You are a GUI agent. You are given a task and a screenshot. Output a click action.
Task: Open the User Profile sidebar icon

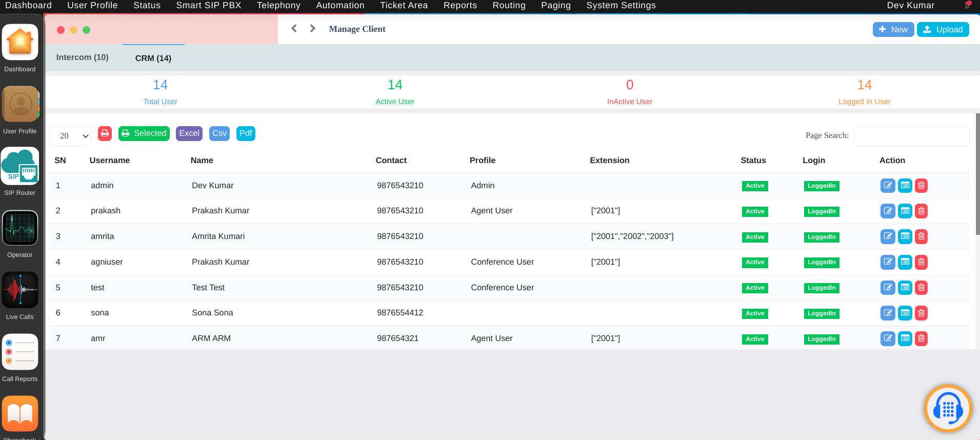point(20,104)
